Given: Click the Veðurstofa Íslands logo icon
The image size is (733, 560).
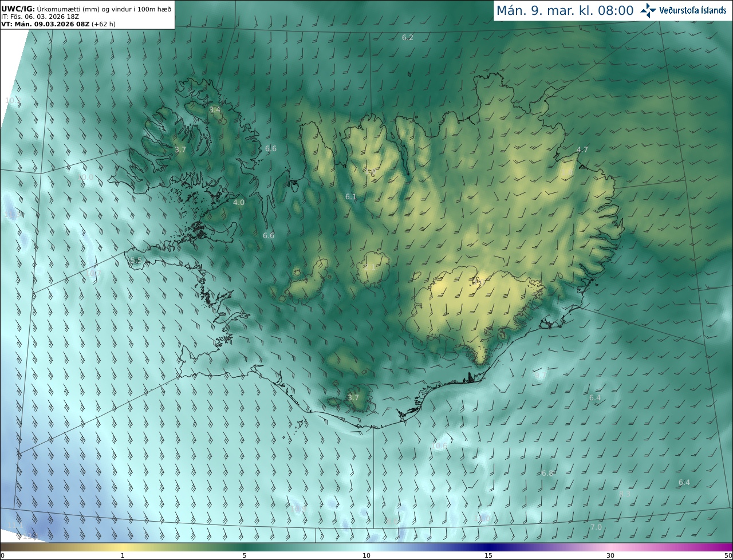Looking at the screenshot, I should 648,10.
